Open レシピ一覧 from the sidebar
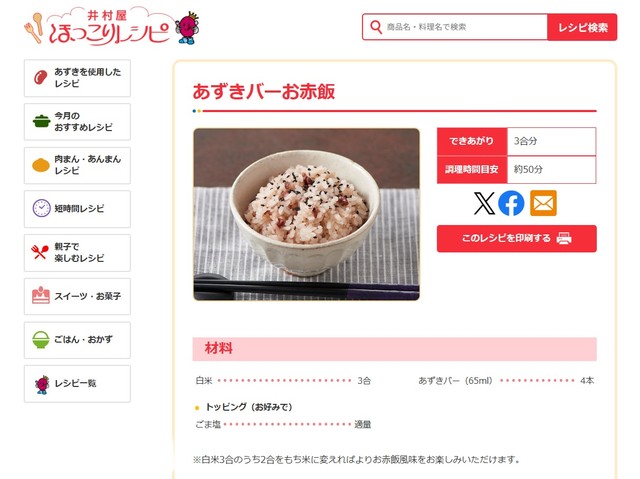 pos(78,384)
